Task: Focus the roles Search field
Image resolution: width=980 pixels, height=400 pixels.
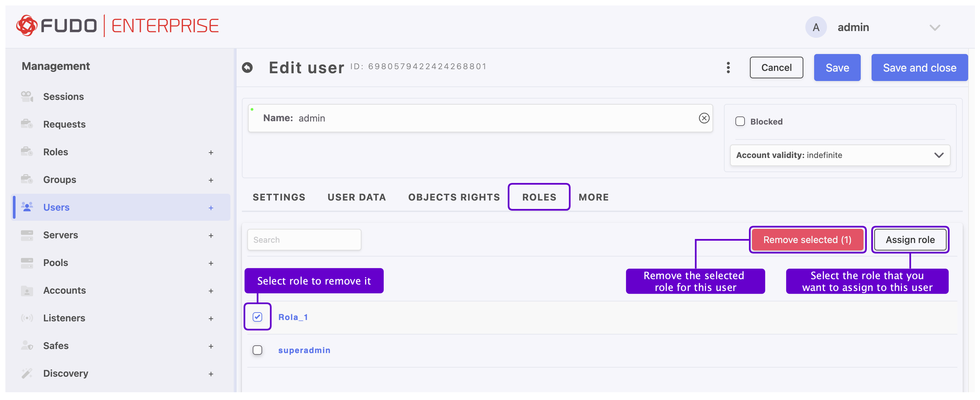Action: click(304, 240)
